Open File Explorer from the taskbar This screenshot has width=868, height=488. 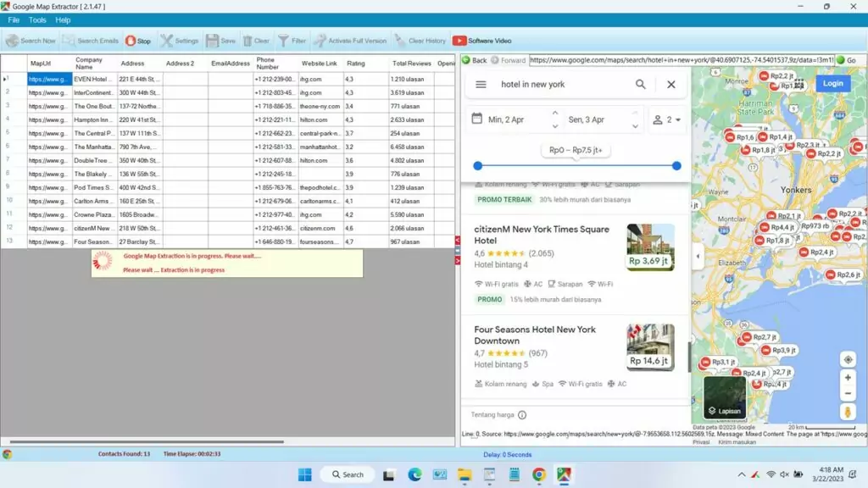click(464, 474)
